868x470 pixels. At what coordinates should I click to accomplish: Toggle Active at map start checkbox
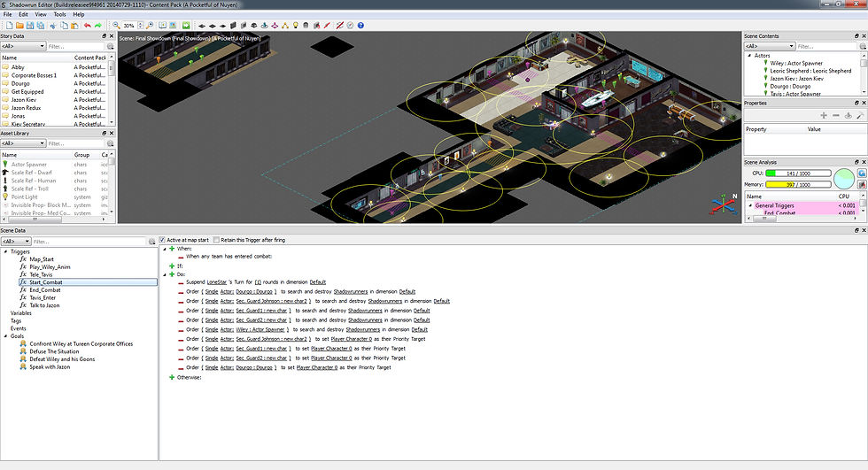162,240
